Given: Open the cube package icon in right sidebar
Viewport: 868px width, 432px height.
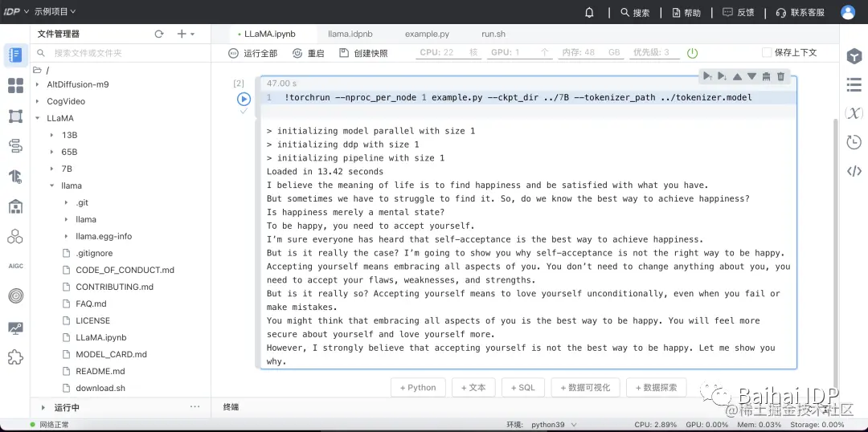Looking at the screenshot, I should [x=854, y=56].
